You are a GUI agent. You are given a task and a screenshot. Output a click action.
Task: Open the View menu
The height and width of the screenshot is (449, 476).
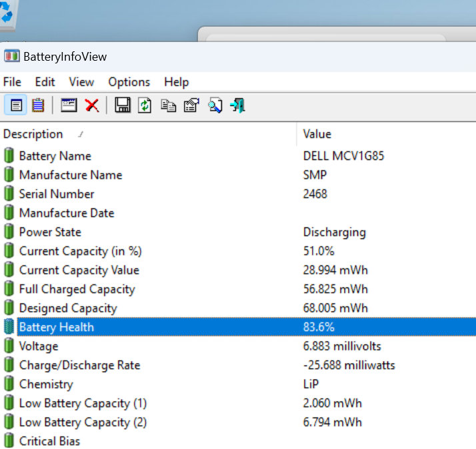pos(81,82)
